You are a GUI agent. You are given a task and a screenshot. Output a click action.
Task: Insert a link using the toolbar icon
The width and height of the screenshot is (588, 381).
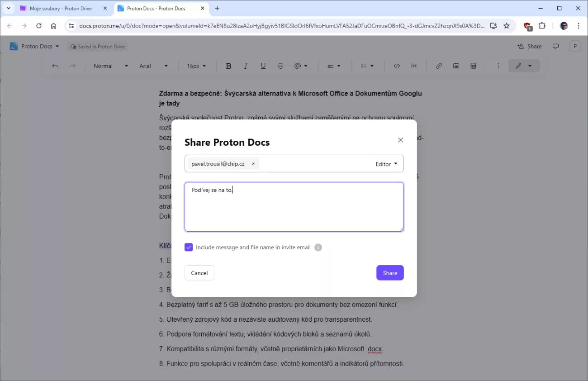439,66
